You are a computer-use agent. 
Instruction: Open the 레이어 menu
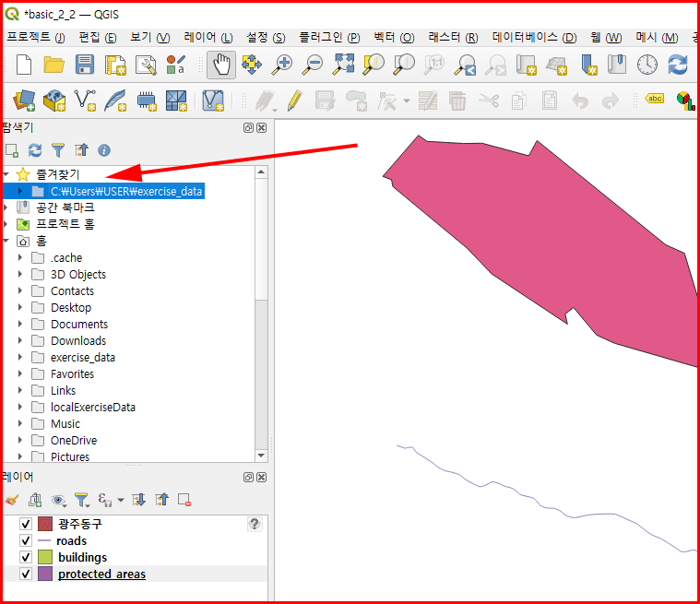[x=208, y=38]
